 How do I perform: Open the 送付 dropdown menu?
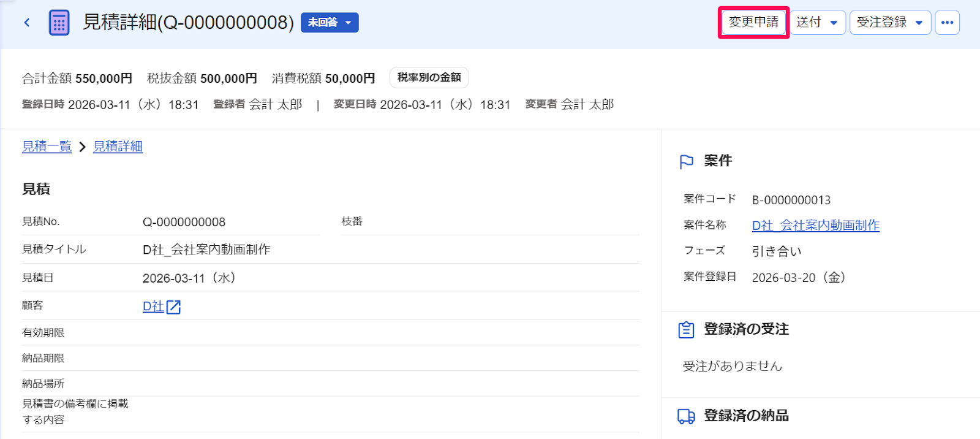pyautogui.click(x=818, y=23)
